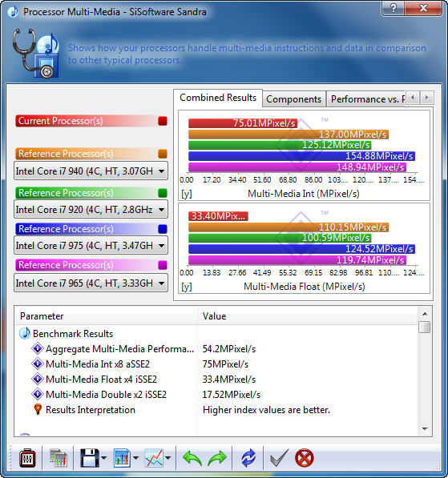Select the Multi-Media Double x2 iSSE2 row

click(x=216, y=395)
